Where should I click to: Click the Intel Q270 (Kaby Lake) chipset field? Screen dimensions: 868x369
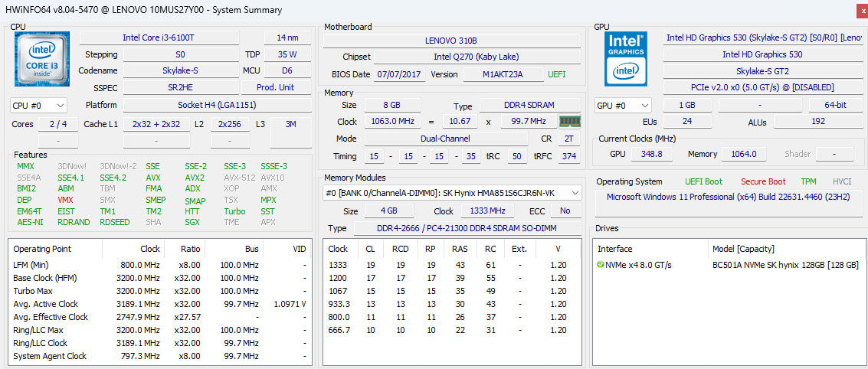477,57
